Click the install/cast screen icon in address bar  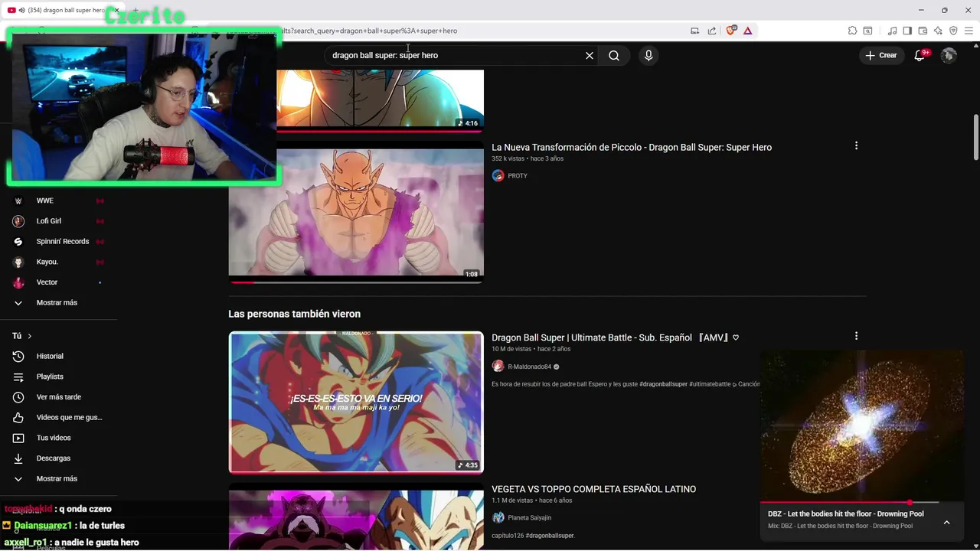[694, 31]
